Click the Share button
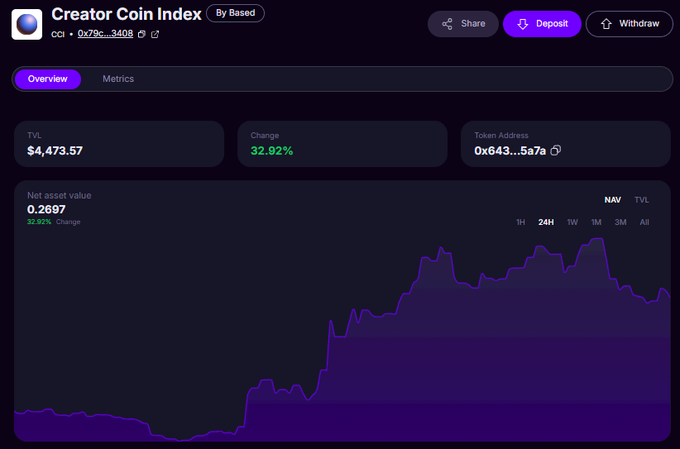Screen dimensions: 680x449 pos(463,24)
